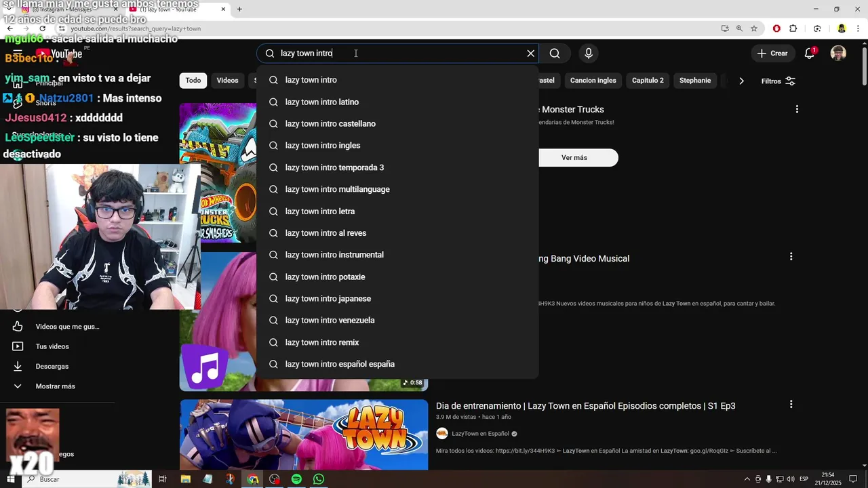Click the LazyTown en Español channel avatar
The height and width of the screenshot is (488, 868).
[442, 434]
